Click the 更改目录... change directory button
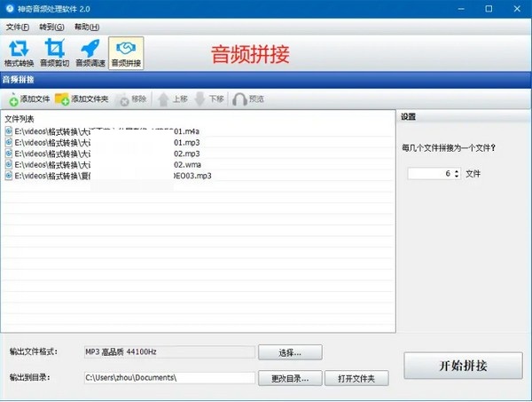Screen dimensions: 532x402 290,378
